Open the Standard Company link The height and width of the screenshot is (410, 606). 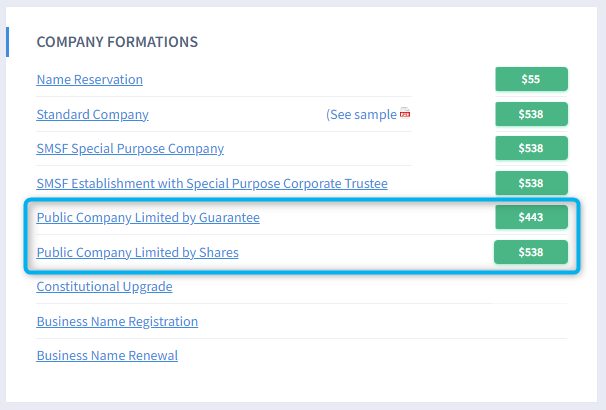92,114
